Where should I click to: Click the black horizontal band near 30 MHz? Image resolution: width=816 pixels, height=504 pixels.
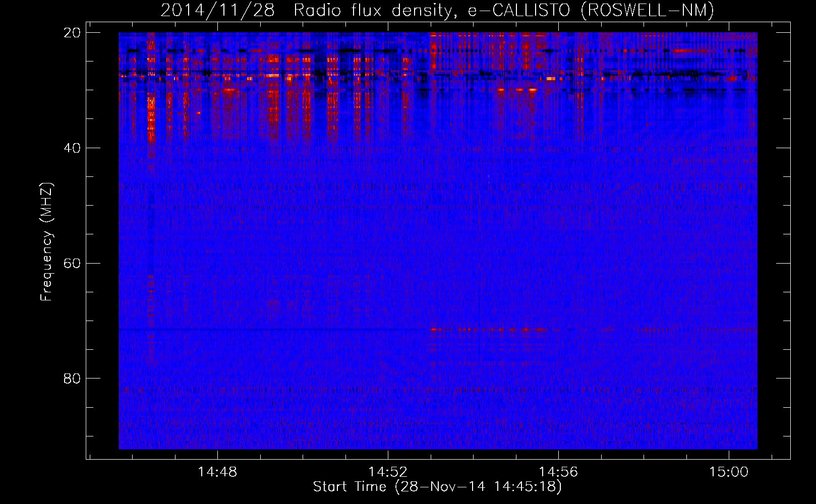[x=656, y=90]
